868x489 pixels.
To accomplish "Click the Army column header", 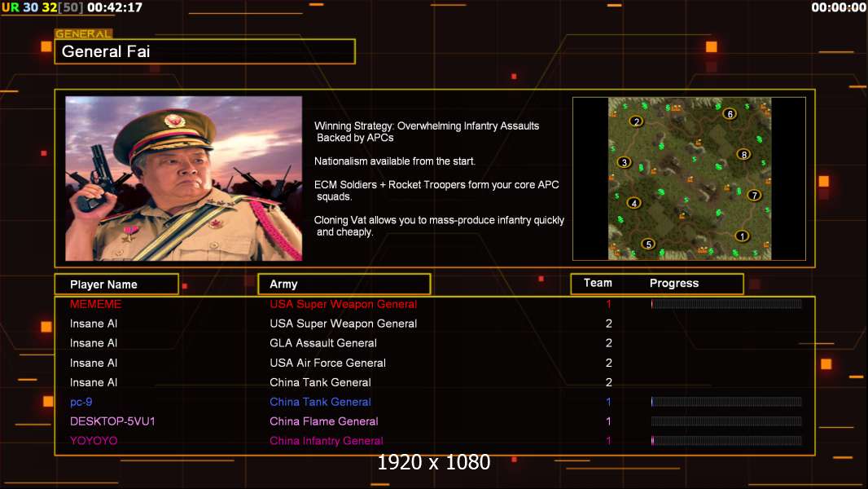I will 344,284.
